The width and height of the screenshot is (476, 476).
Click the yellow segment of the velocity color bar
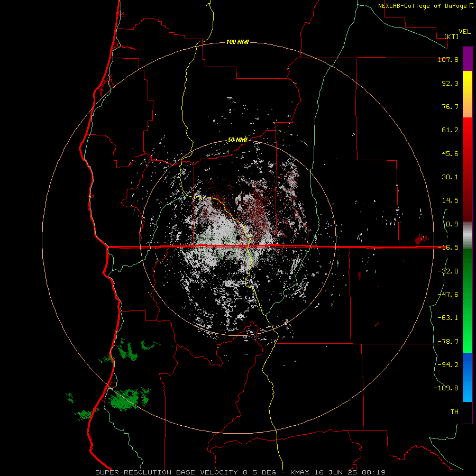click(x=467, y=82)
